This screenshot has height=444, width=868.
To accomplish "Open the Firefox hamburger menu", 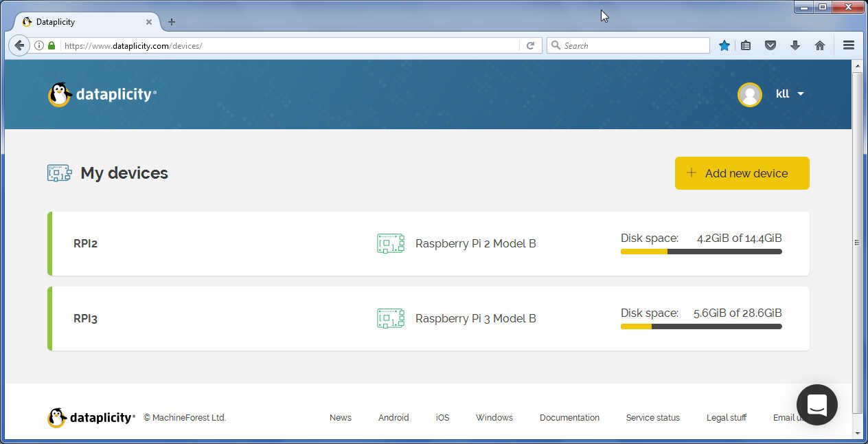I will click(848, 45).
